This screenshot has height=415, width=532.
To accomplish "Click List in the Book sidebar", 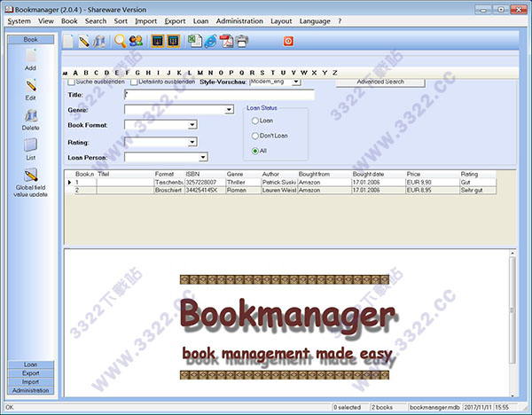I will (x=30, y=149).
